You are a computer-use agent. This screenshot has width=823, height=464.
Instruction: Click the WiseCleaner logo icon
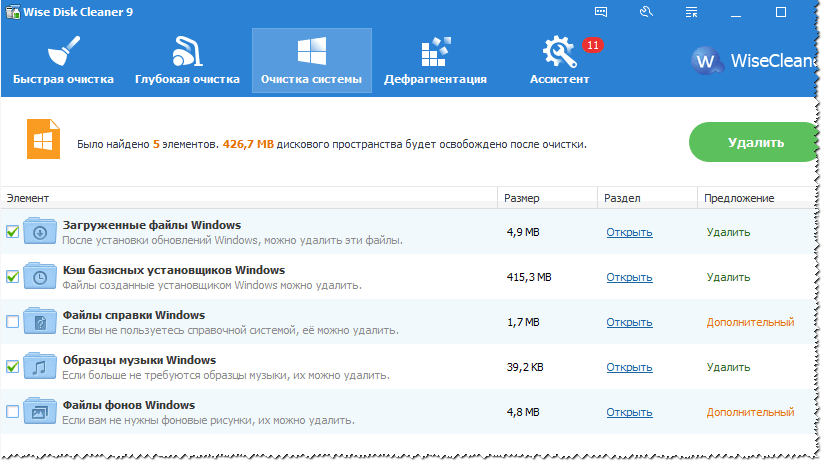tap(708, 60)
